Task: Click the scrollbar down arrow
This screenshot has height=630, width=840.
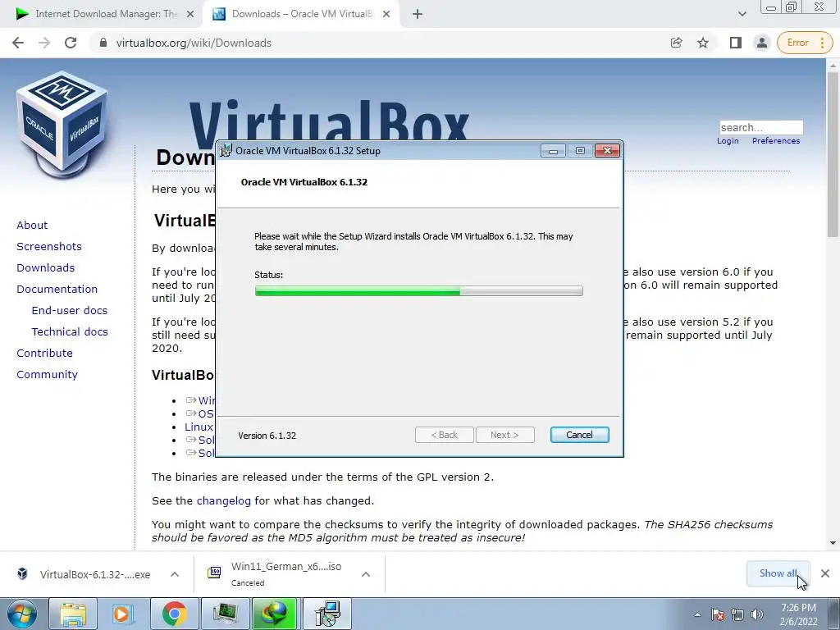Action: [x=833, y=543]
